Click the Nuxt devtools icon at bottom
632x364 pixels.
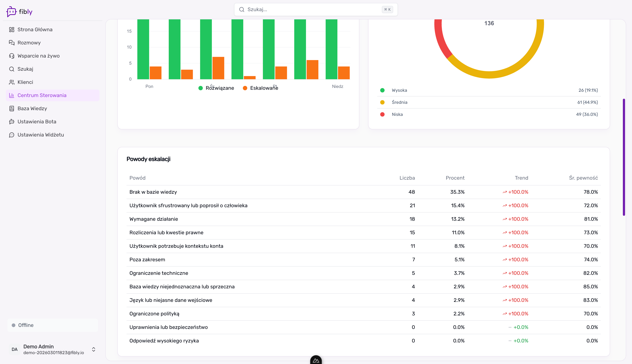point(316,360)
